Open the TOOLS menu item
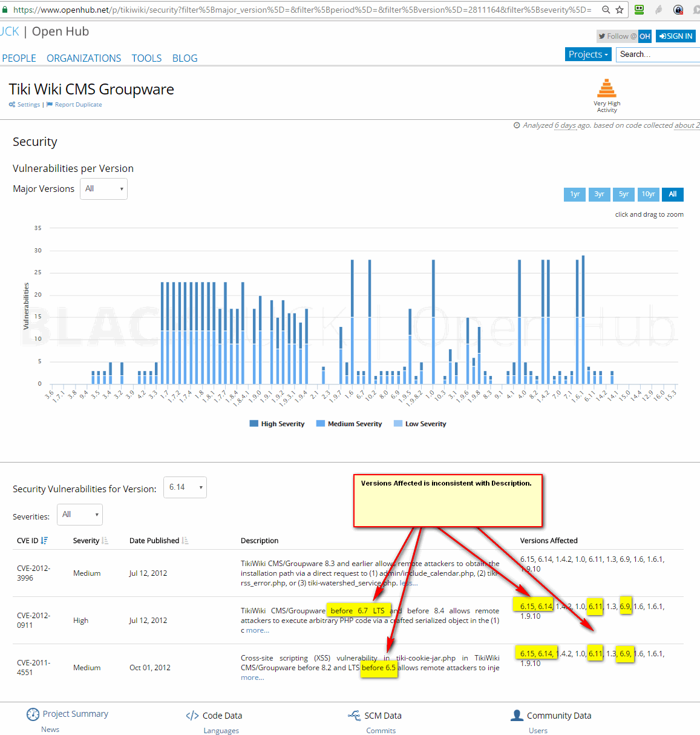The image size is (700, 735). (x=146, y=58)
